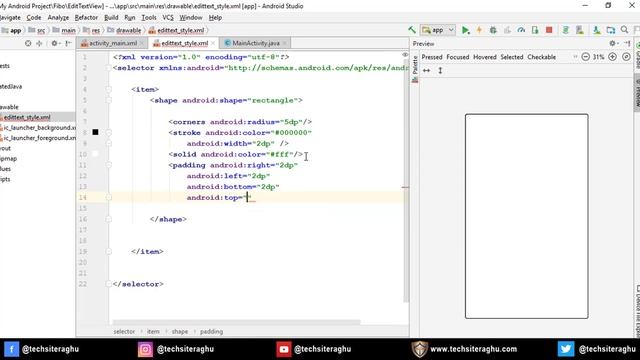Open the Refactor menu
This screenshot has height=360, width=640.
click(x=86, y=18)
